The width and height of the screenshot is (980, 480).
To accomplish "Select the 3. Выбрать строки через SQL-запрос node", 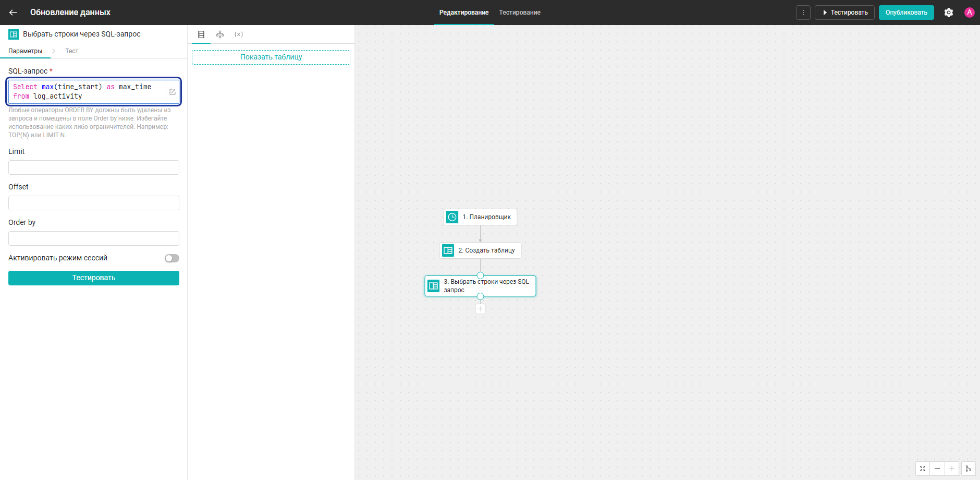I will pos(480,286).
